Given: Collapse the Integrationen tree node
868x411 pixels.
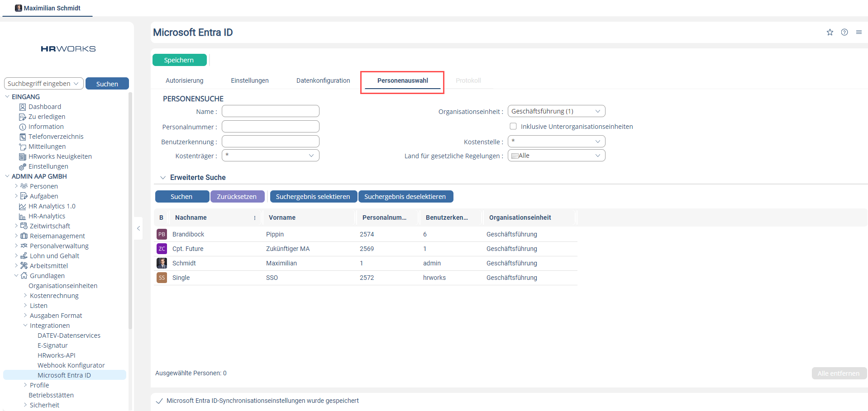Looking at the screenshot, I should (25, 326).
